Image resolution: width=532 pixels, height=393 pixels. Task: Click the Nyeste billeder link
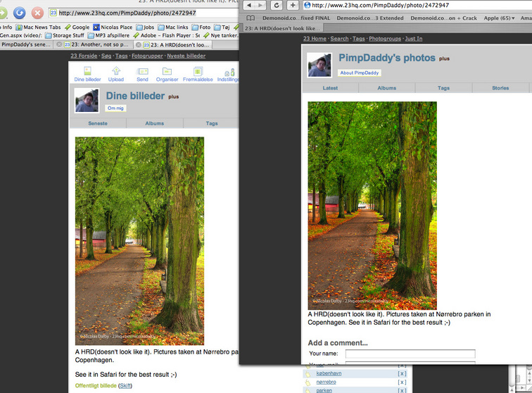[x=186, y=56]
